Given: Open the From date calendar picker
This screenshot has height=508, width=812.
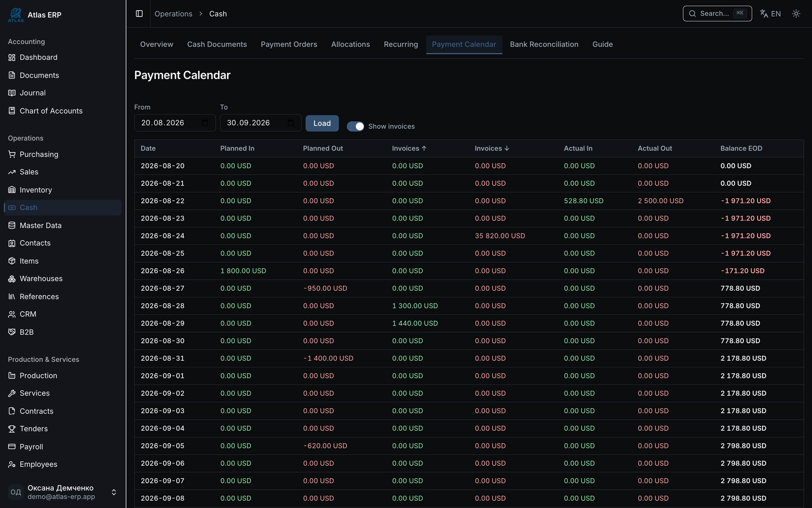Looking at the screenshot, I should pyautogui.click(x=205, y=123).
